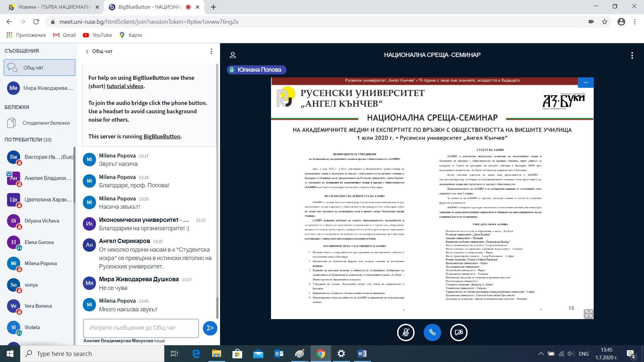644x362 pixels.
Task: Open Chrome camera permission icon
Action: [591, 22]
